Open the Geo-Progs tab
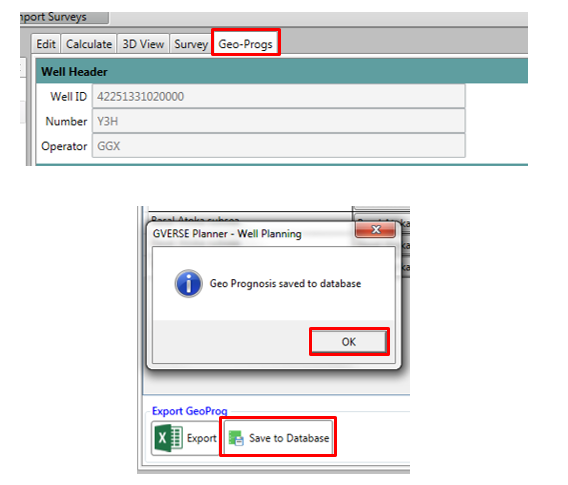This screenshot has height=485, width=568. coord(246,44)
